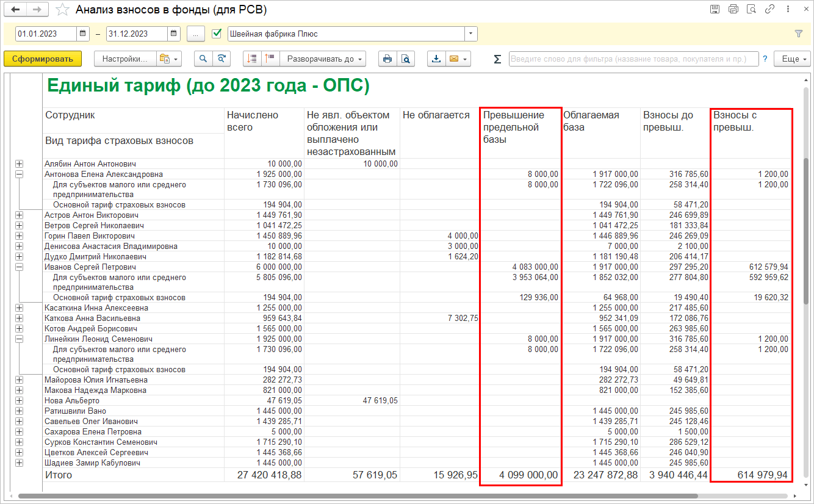Open the Швейная фабрика Плюс dropdown
This screenshot has width=814, height=504.
pyautogui.click(x=470, y=34)
